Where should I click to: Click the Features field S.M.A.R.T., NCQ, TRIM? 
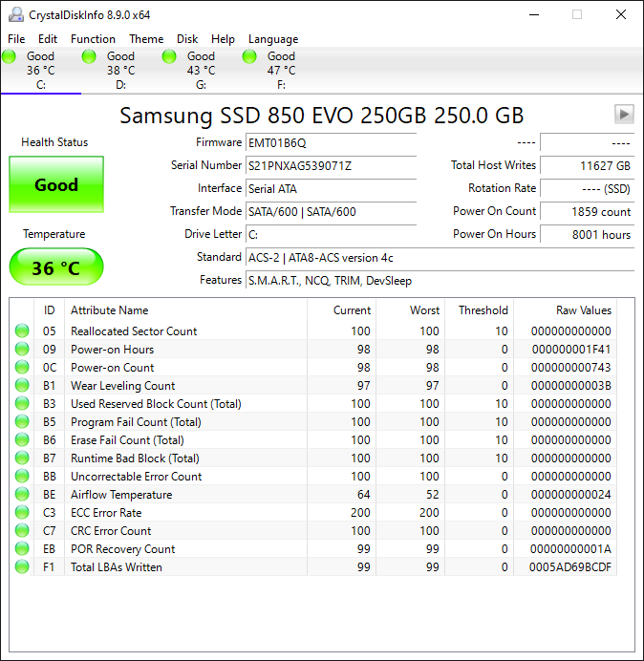point(440,280)
